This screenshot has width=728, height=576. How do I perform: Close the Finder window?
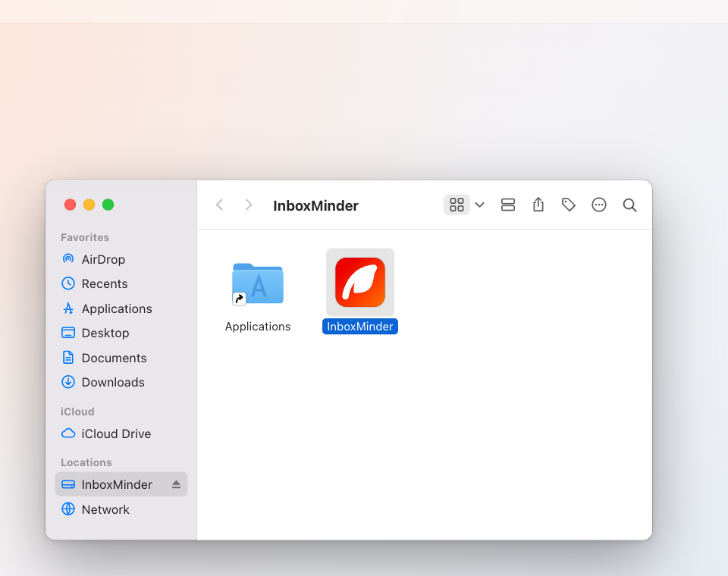pyautogui.click(x=70, y=205)
